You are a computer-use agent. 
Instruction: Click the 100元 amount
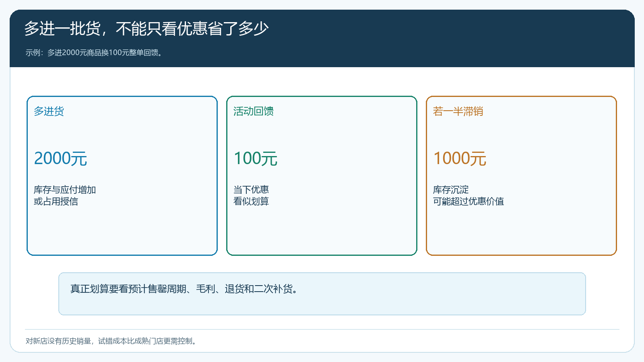(x=256, y=158)
